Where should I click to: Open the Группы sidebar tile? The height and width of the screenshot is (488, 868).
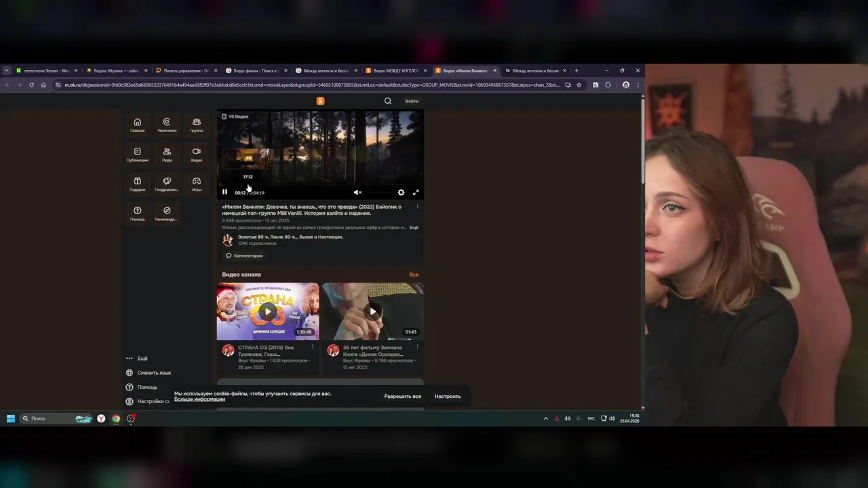(x=197, y=125)
